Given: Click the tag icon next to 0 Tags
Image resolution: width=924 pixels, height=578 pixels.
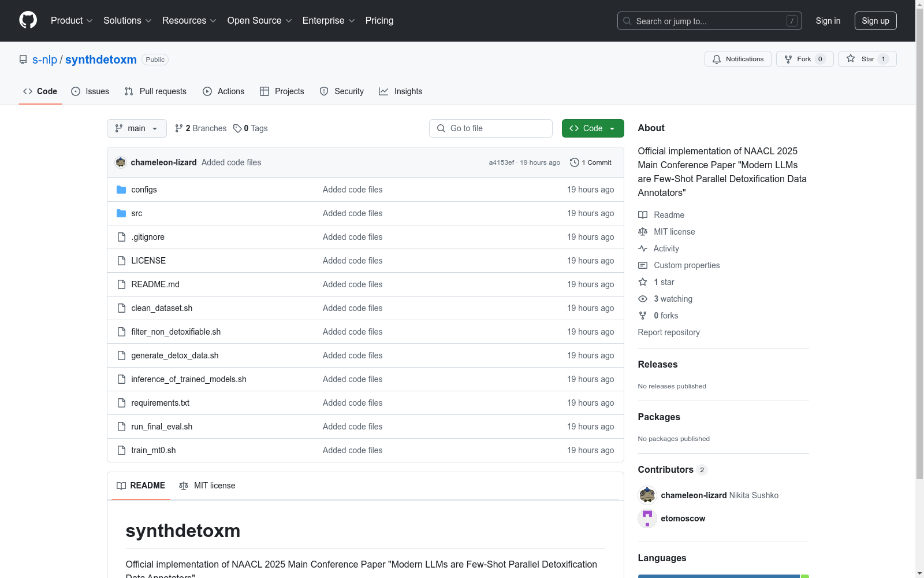Looking at the screenshot, I should (237, 128).
